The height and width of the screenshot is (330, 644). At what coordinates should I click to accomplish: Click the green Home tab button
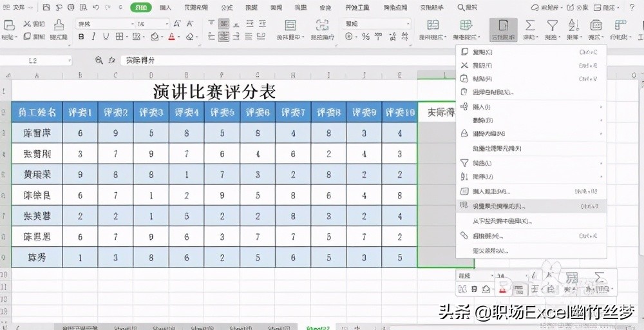(x=141, y=7)
